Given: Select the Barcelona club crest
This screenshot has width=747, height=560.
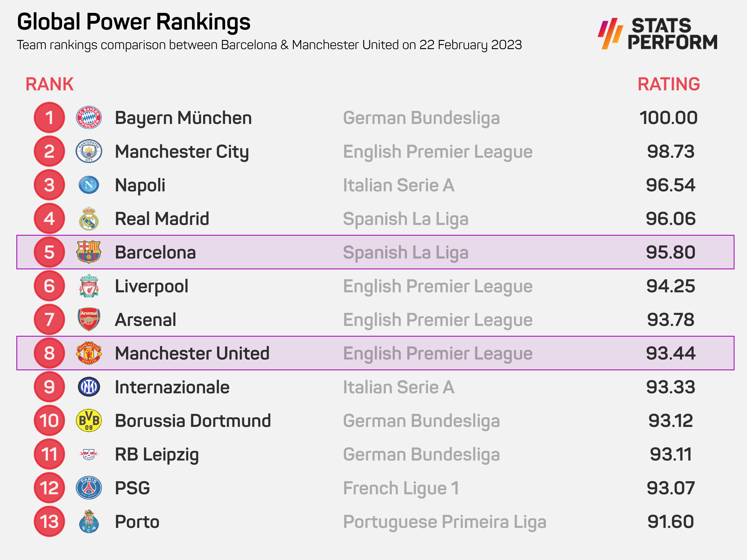Looking at the screenshot, I should pos(89,252).
